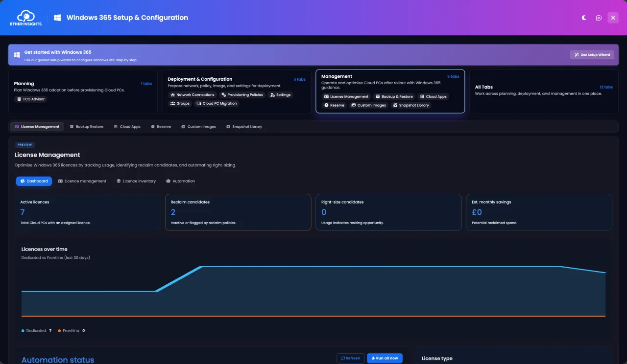Click the Licences over time heading

45,250
